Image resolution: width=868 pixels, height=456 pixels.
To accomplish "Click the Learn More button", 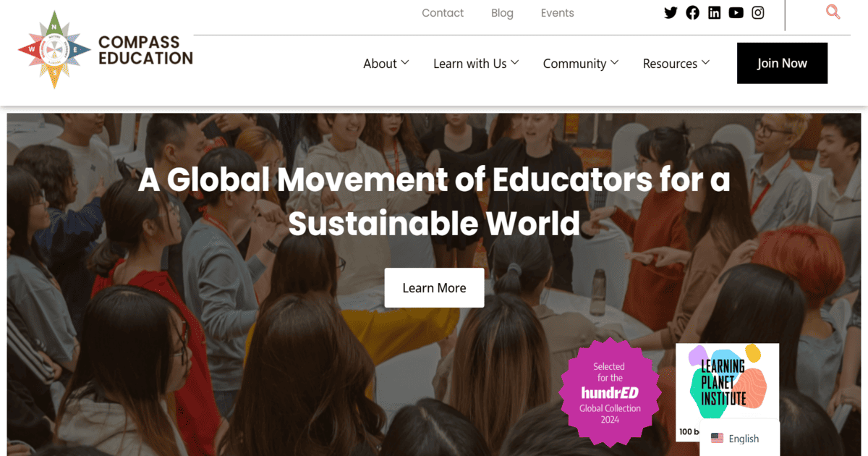I will tap(434, 287).
